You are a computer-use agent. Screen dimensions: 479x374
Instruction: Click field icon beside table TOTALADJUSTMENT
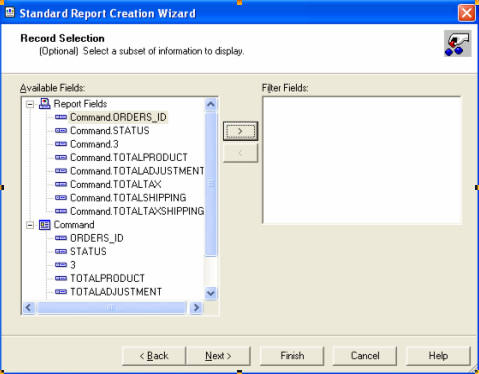tap(61, 292)
